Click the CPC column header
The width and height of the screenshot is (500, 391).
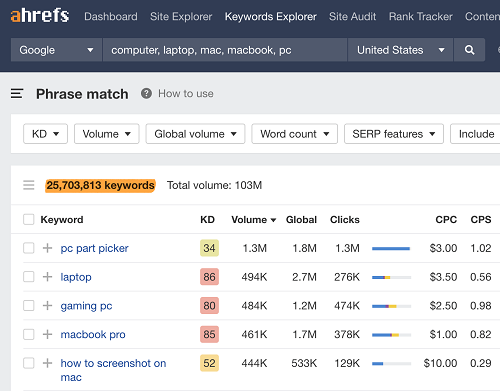coord(446,220)
